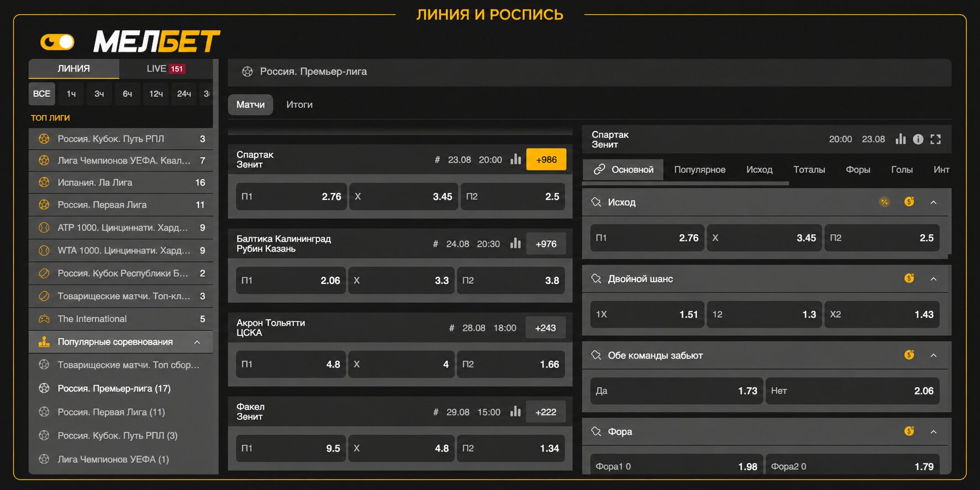Viewport: 980px width, 490px height.
Task: Click football icon for Россия. Кубок. Путь РПЛ in top leagues
Action: coord(44,139)
